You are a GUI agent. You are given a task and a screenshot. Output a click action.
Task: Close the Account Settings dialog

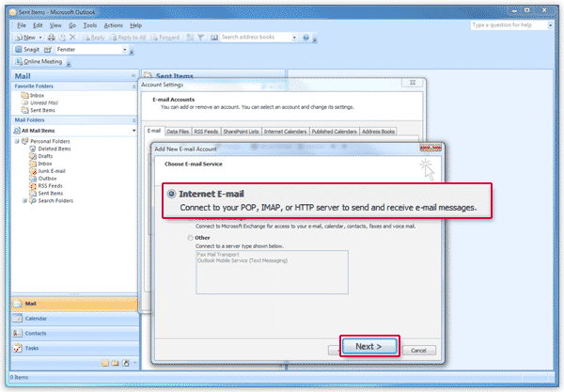[413, 83]
